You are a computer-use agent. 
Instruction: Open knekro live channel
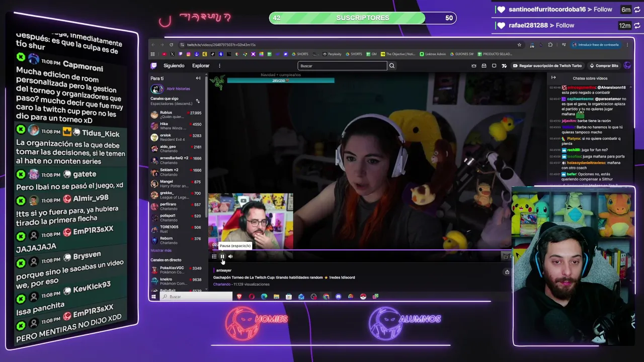coord(176,282)
